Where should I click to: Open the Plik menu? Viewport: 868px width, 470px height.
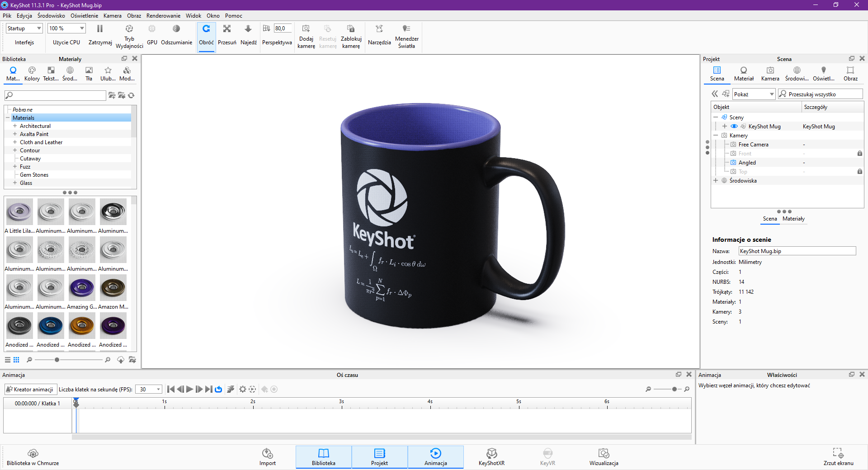pyautogui.click(x=7, y=16)
